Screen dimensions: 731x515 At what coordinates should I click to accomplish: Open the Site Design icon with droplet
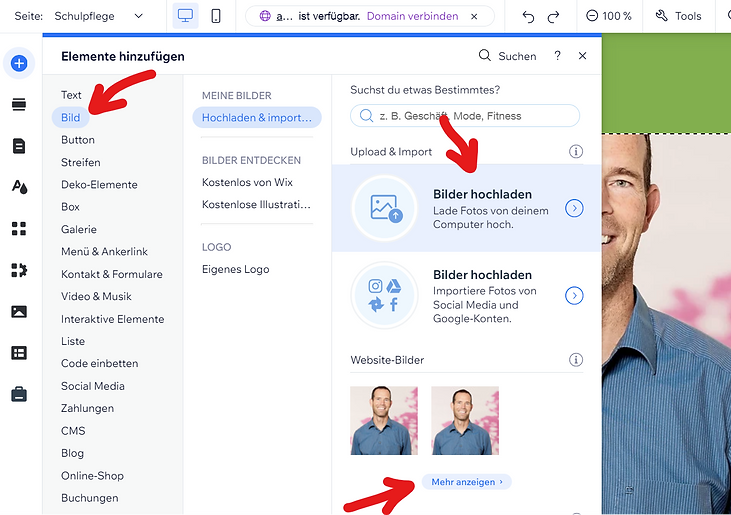point(19,187)
